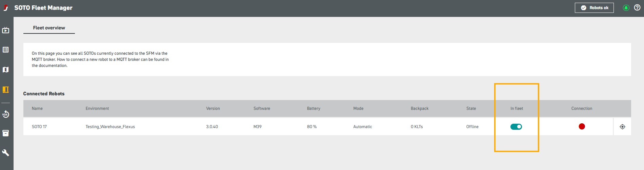Viewport: 644px width, 170px height.
Task: Select the Fleet overview tab
Action: [x=49, y=28]
